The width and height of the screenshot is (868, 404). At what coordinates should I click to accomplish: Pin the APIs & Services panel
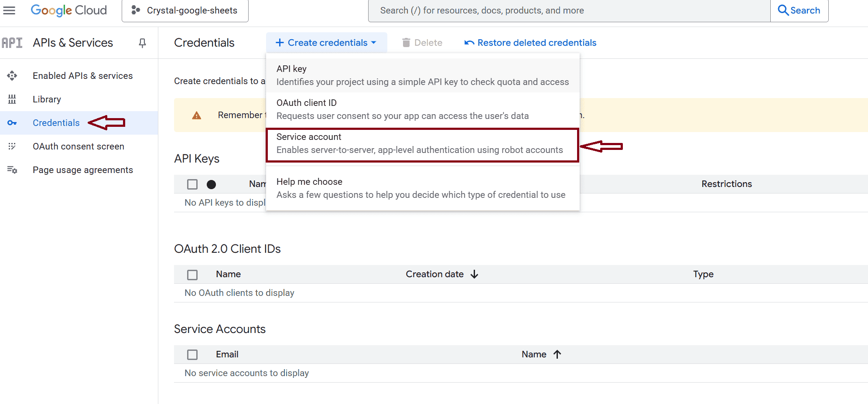tap(142, 43)
